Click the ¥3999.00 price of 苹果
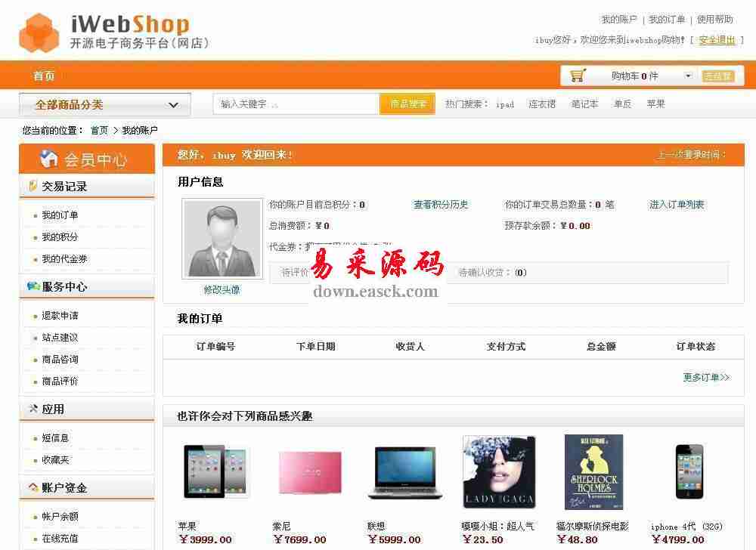The height and width of the screenshot is (550, 756). pos(205,539)
